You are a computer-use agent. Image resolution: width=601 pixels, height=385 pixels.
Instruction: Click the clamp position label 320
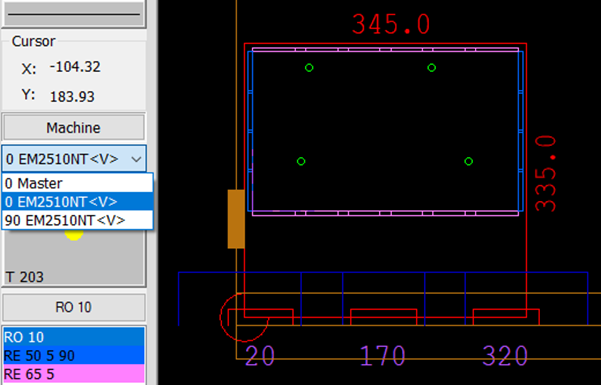point(505,356)
